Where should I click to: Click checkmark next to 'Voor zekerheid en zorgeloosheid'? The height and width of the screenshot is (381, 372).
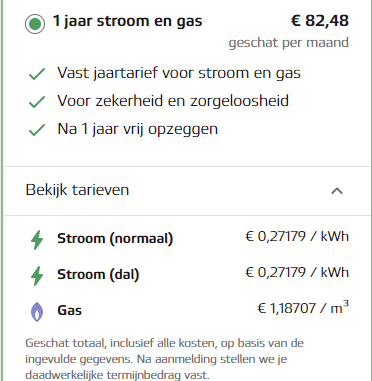coord(37,102)
